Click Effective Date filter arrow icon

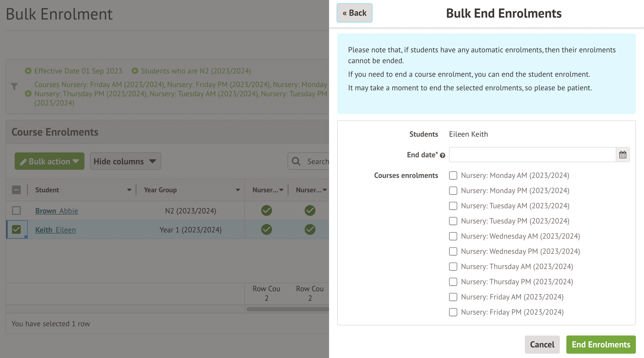(x=28, y=71)
